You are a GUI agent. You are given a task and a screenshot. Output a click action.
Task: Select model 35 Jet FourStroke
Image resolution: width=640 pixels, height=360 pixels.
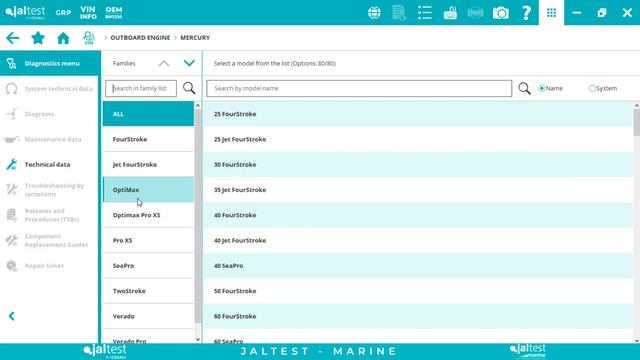coord(418,190)
